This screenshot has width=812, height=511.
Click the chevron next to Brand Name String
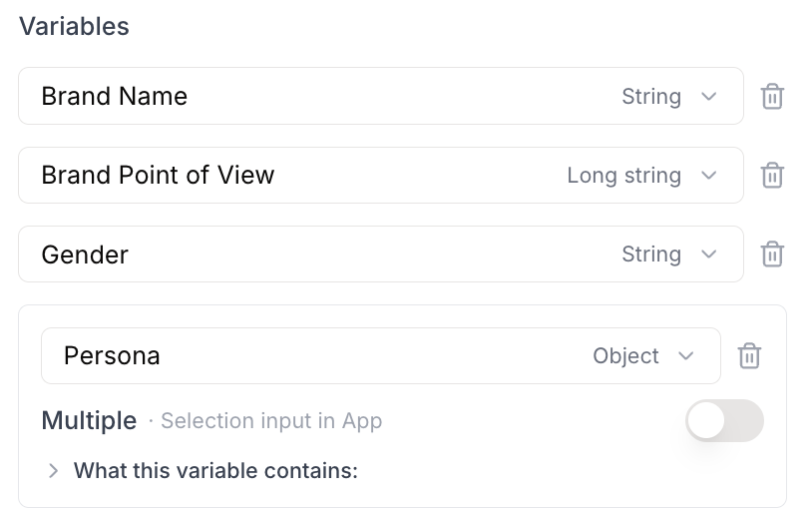pyautogui.click(x=708, y=97)
